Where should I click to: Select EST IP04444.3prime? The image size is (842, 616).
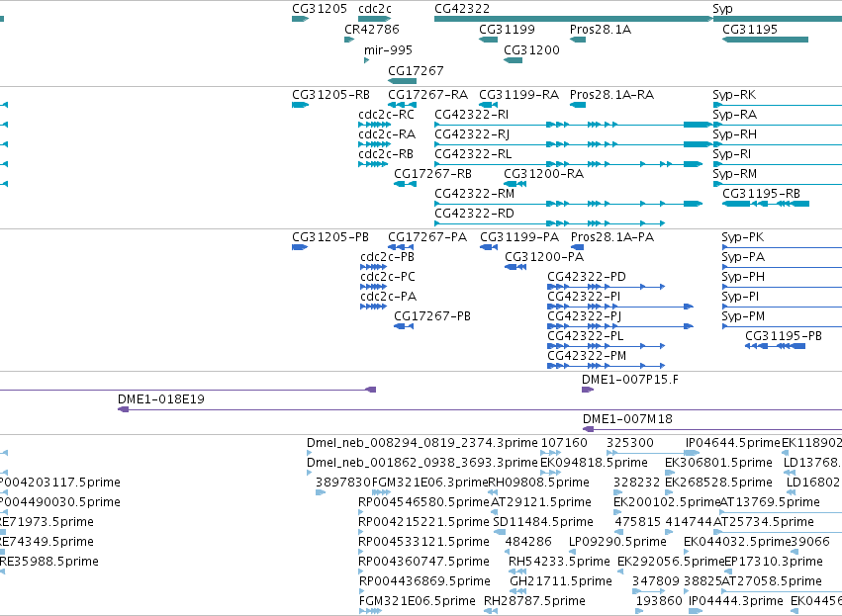(696, 612)
